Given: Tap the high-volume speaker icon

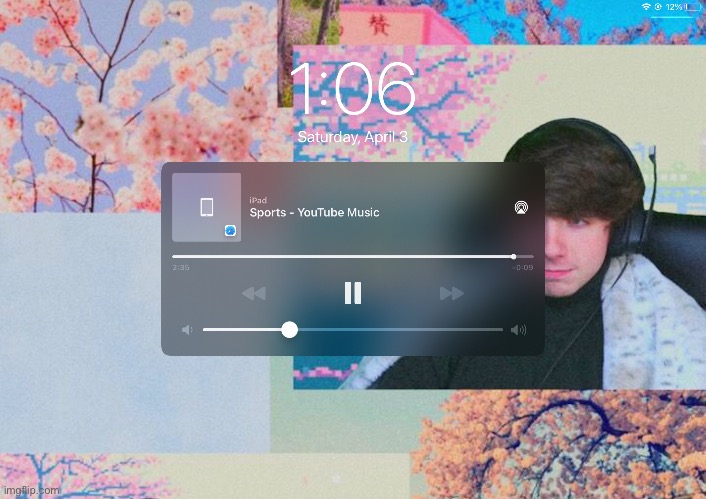Looking at the screenshot, I should (519, 330).
